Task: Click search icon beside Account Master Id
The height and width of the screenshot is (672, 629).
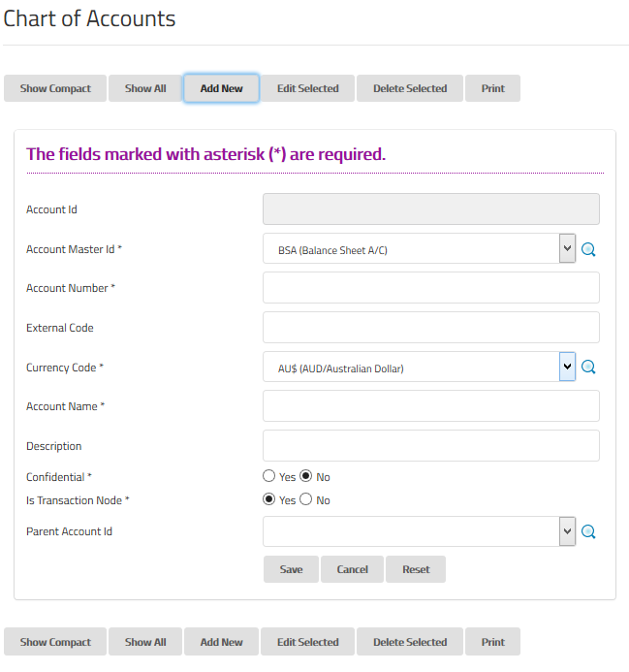Action: 588,250
